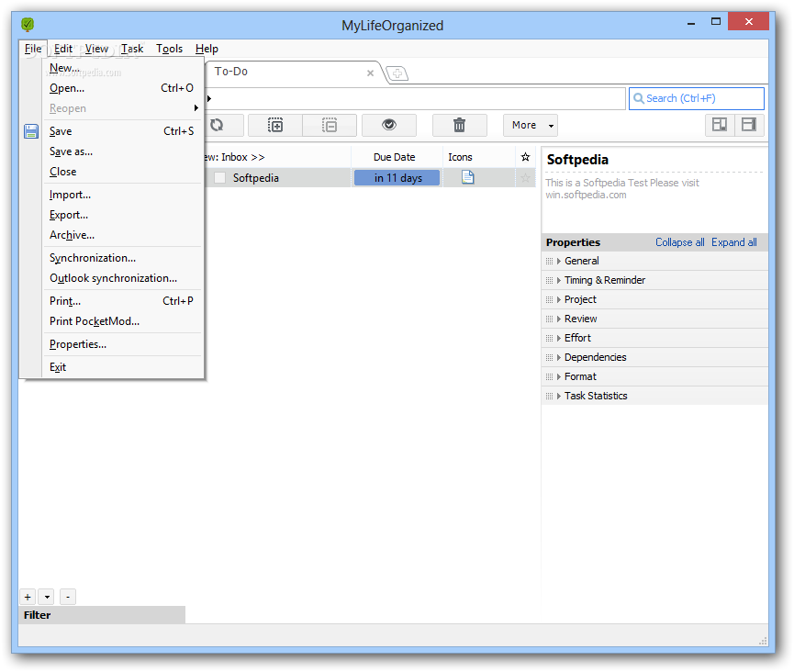Toggle the star on Softpedia task row
The width and height of the screenshot is (794, 672).
(x=525, y=178)
